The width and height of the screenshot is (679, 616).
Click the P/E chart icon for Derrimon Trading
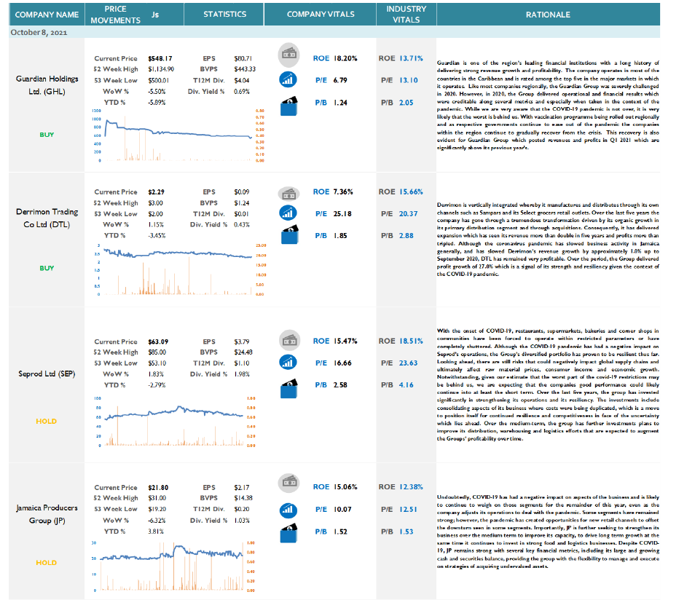(289, 213)
